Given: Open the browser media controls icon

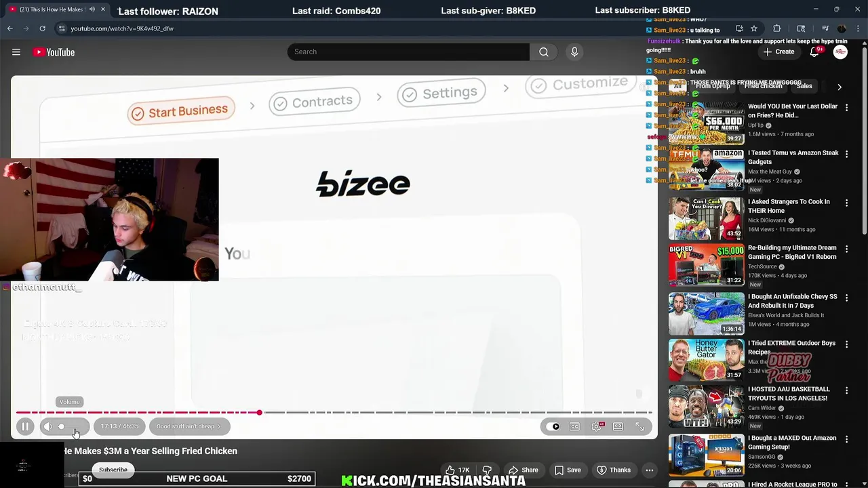Looking at the screenshot, I should tap(825, 28).
